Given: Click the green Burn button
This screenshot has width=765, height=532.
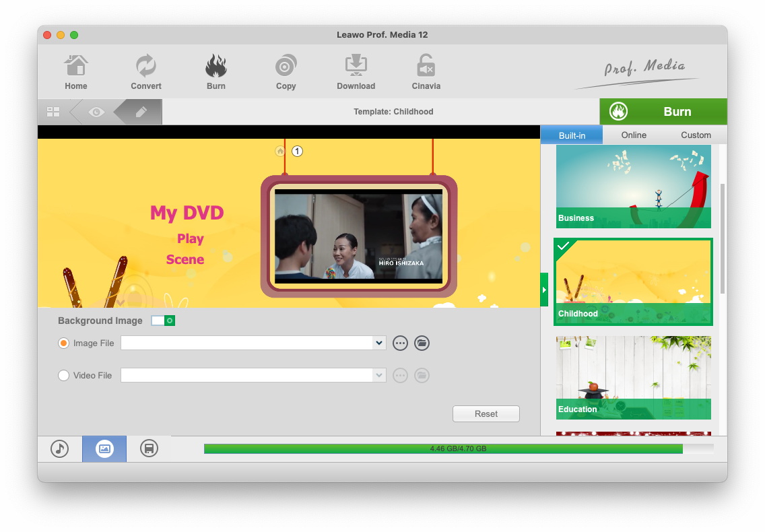Looking at the screenshot, I should 663,112.
